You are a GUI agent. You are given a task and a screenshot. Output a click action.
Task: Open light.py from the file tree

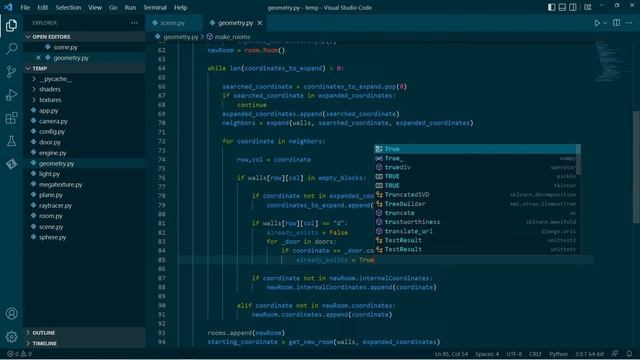[x=84, y=174]
